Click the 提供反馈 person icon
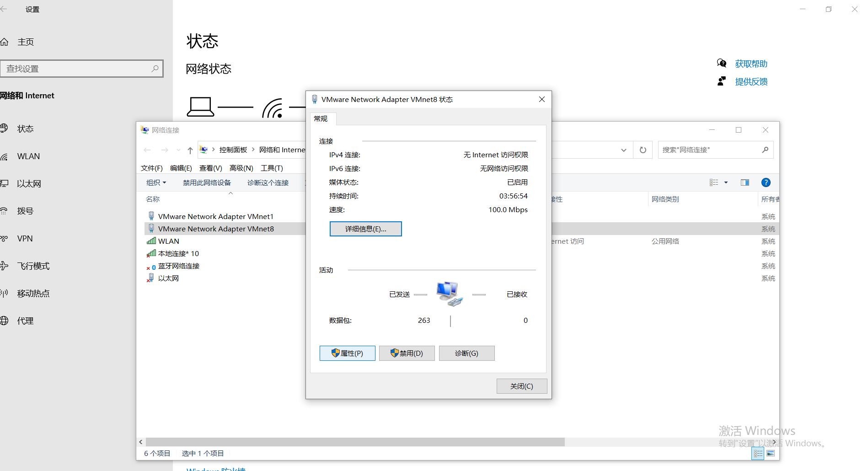Image resolution: width=868 pixels, height=471 pixels. click(722, 81)
